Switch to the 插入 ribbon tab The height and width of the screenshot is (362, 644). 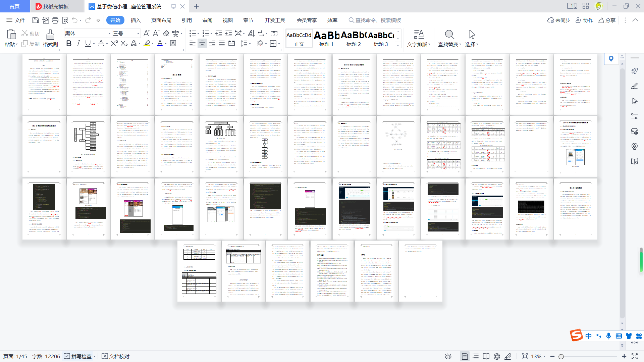pos(136,20)
